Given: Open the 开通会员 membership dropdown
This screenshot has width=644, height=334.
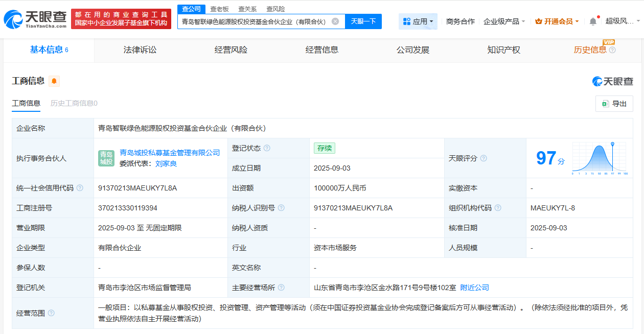Looking at the screenshot, I should (557, 21).
